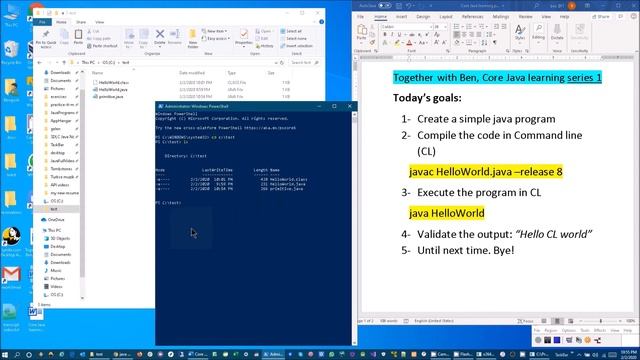Open Word's Layout tab
640x360 pixels.
click(446, 17)
